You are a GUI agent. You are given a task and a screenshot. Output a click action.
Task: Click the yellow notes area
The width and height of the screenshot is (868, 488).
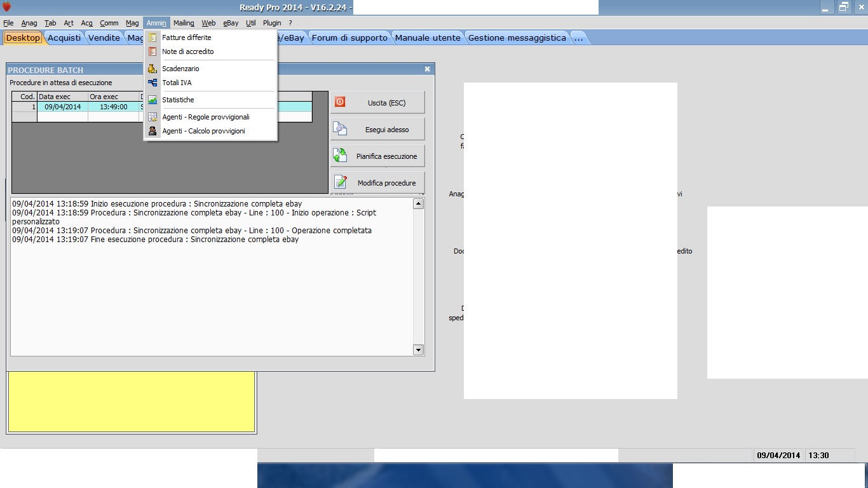point(132,402)
